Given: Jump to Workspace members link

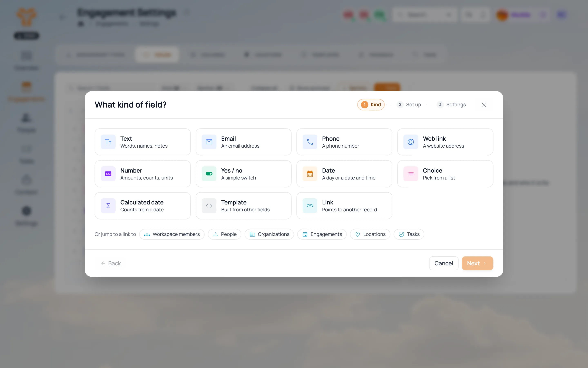Looking at the screenshot, I should 172,234.
